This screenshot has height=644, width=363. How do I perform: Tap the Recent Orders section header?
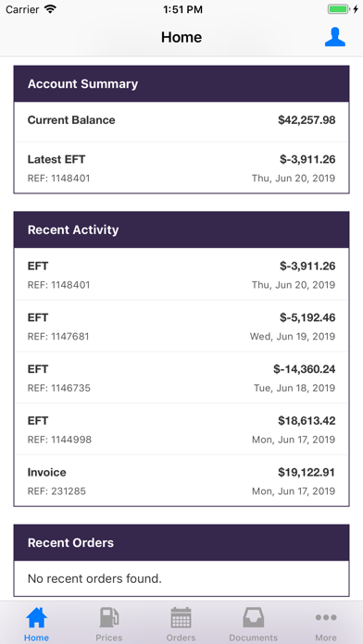[181, 542]
